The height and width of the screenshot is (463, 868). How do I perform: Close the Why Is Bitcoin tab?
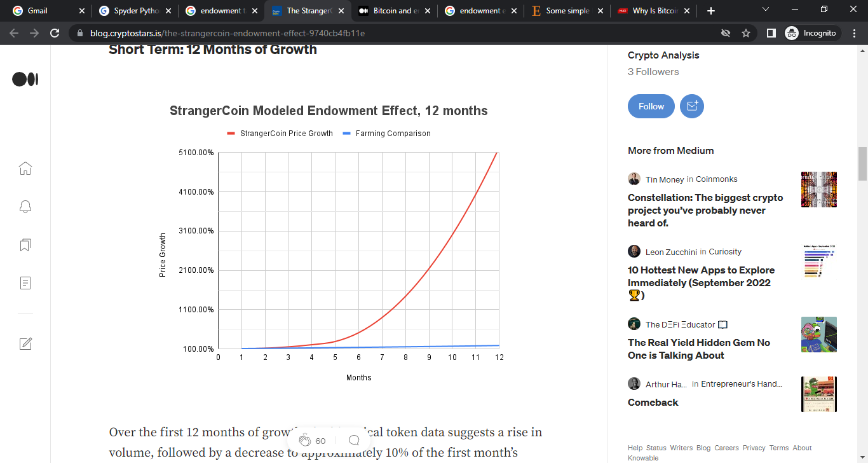(x=686, y=11)
